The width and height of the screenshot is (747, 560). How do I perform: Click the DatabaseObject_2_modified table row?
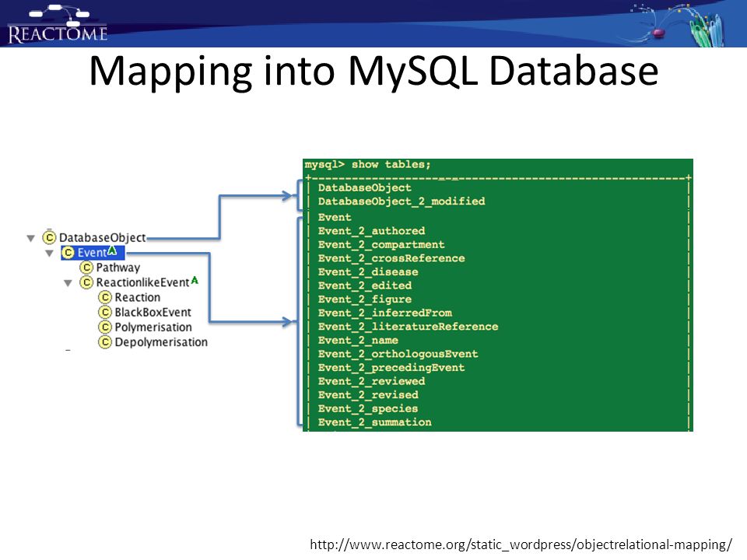pyautogui.click(x=402, y=201)
